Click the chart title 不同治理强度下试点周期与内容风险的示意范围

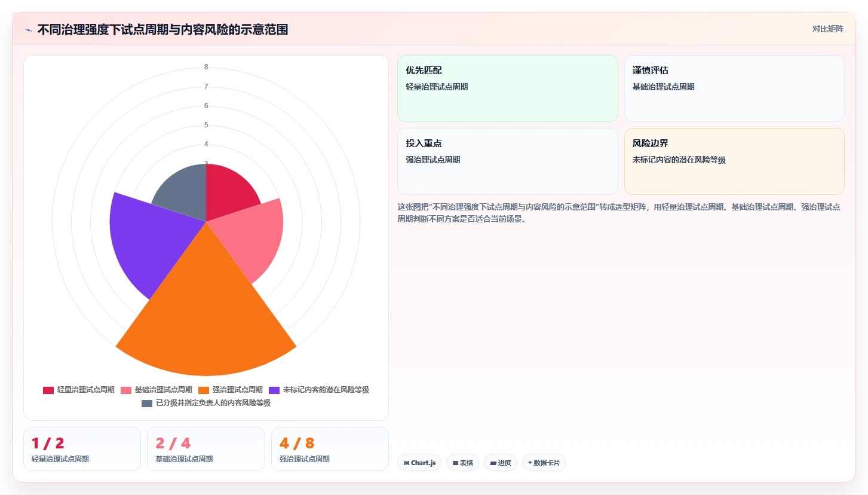tap(162, 30)
